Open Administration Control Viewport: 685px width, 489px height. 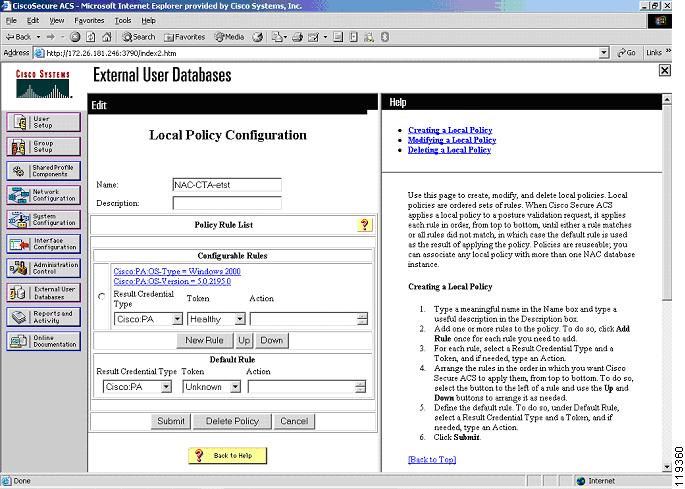tap(44, 268)
